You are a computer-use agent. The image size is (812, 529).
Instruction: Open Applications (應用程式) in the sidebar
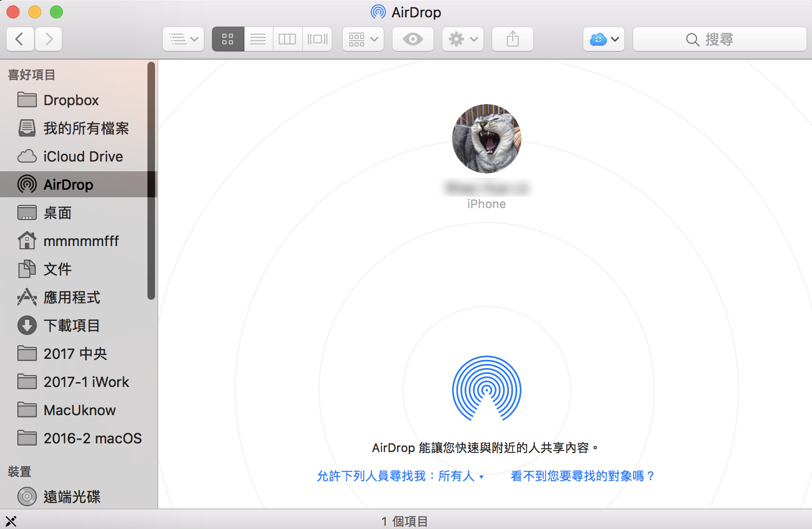(x=72, y=298)
